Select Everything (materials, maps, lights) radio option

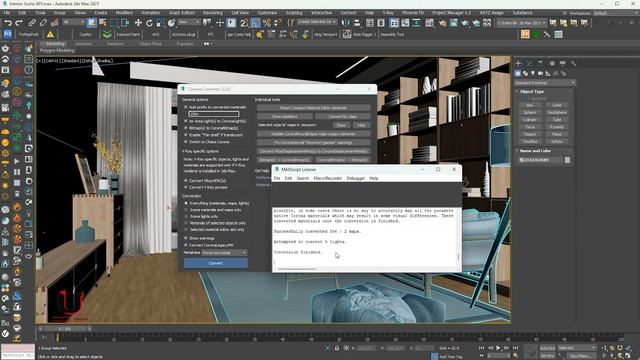click(186, 203)
